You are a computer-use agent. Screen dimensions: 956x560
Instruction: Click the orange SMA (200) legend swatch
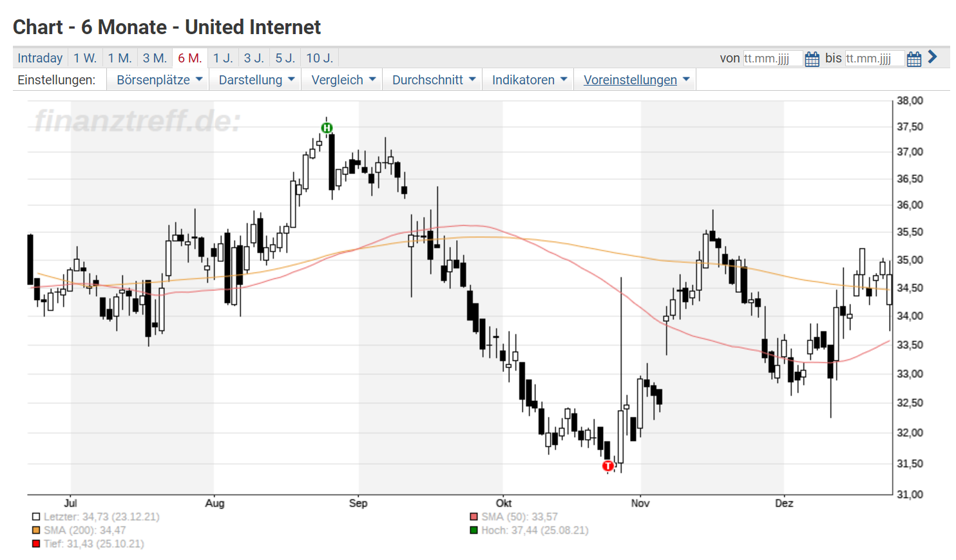click(36, 530)
